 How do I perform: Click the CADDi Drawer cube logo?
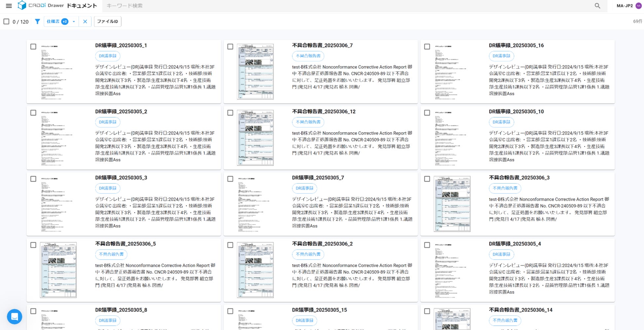(x=22, y=5)
